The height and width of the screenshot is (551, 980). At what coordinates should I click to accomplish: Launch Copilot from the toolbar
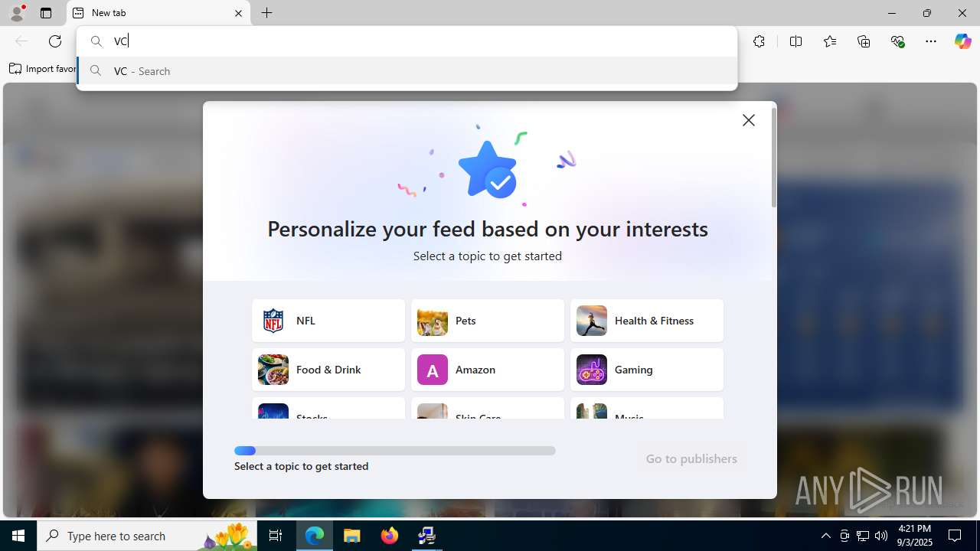pyautogui.click(x=962, y=41)
